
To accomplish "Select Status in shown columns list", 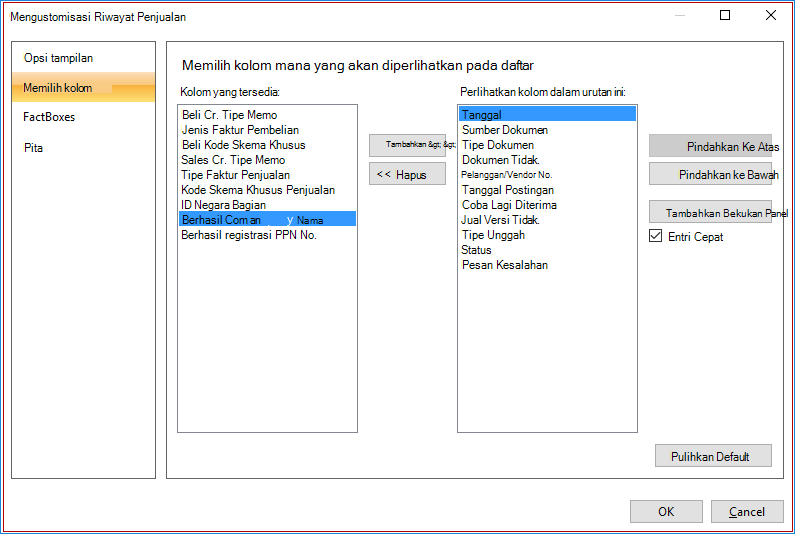I will (x=547, y=250).
